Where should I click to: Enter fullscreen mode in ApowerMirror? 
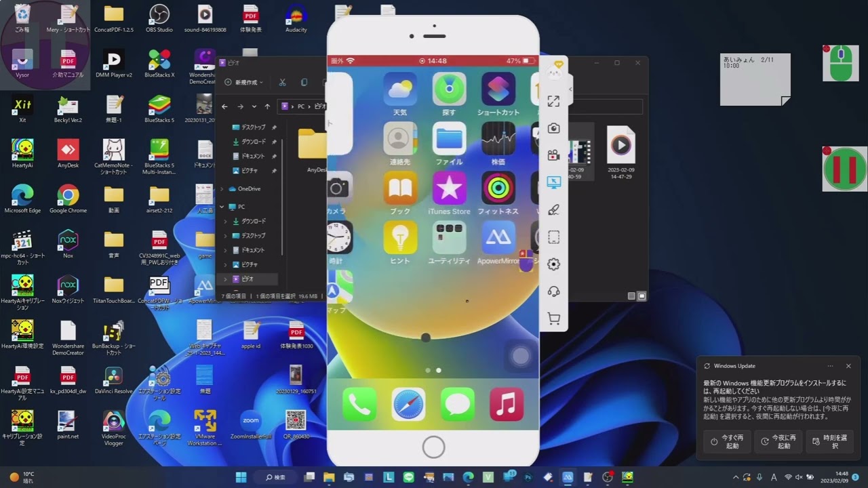point(553,101)
